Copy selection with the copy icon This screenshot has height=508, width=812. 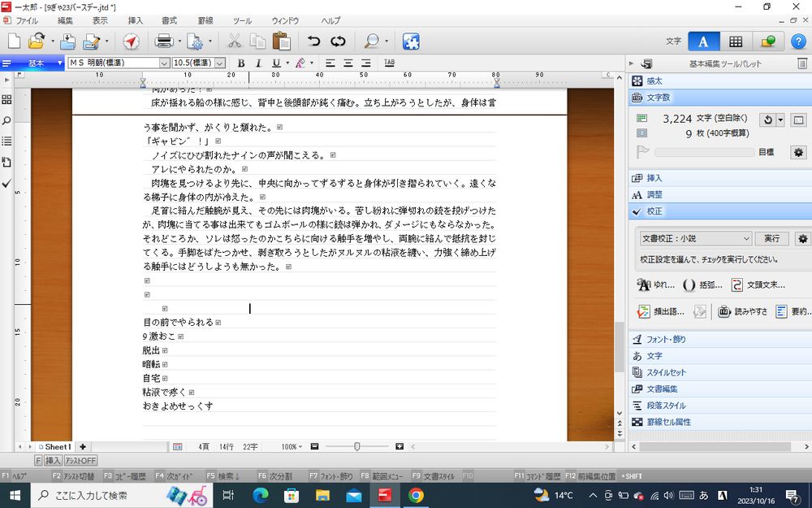coord(257,41)
